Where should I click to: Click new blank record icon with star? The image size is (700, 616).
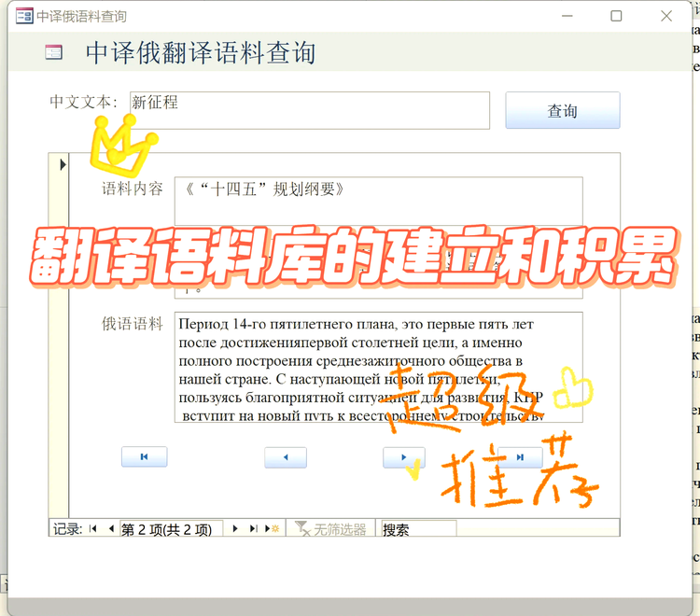pyautogui.click(x=272, y=529)
